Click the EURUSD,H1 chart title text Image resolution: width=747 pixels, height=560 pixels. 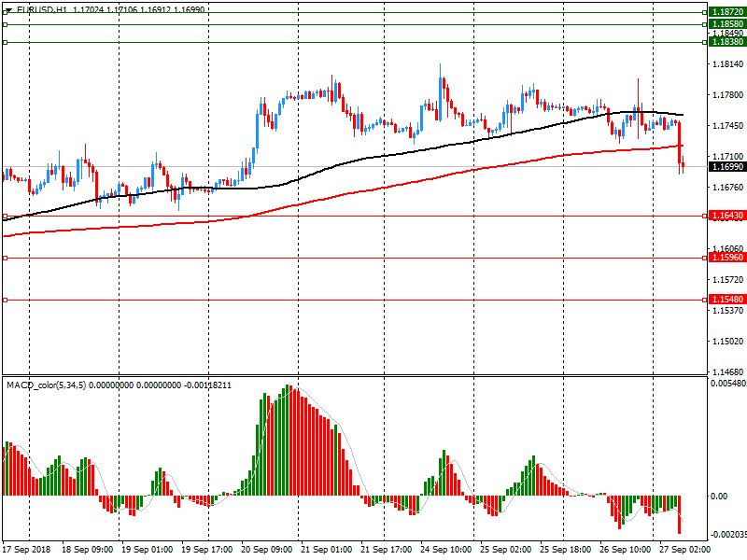[x=42, y=8]
